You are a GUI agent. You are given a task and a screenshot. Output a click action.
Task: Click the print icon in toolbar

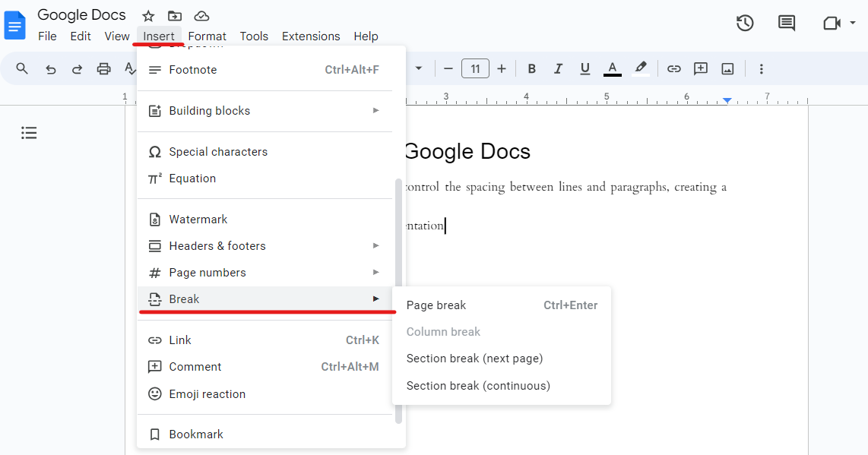tap(103, 69)
